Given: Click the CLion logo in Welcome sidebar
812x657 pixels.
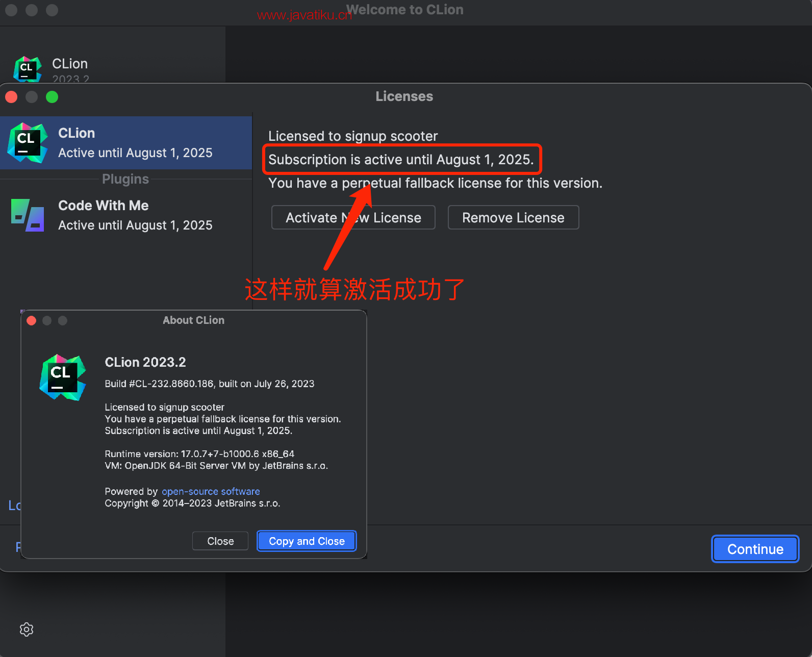Looking at the screenshot, I should (28, 69).
